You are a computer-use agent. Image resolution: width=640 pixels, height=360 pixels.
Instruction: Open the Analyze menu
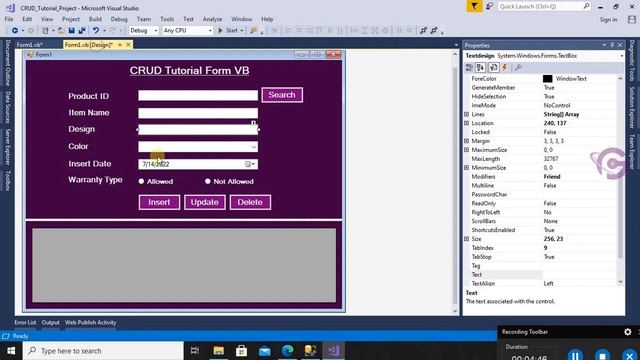pyautogui.click(x=212, y=19)
